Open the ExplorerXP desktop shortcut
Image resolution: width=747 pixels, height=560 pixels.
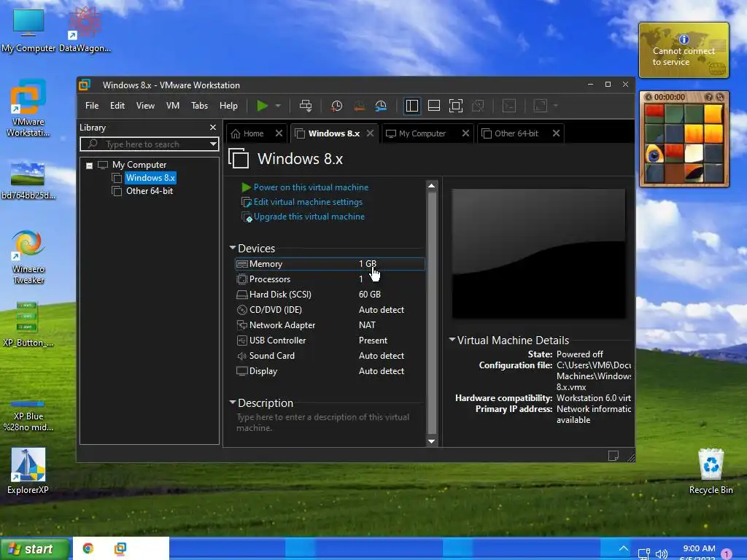pos(28,471)
